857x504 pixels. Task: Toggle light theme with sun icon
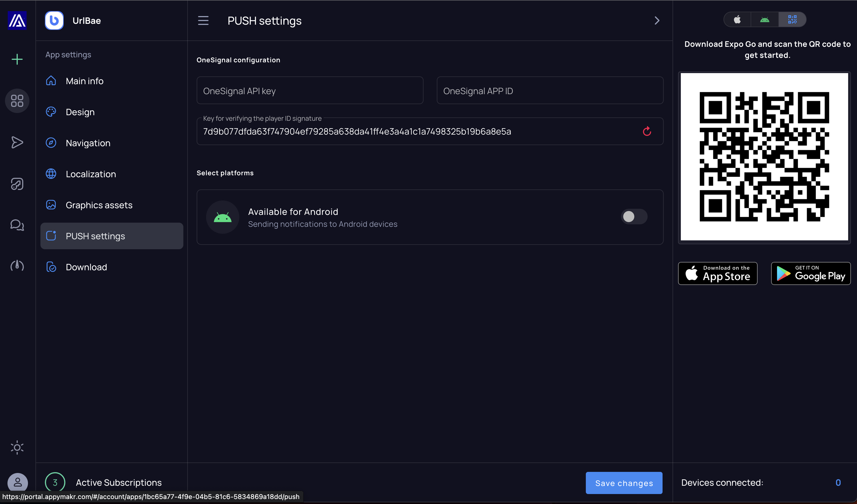coord(17,448)
